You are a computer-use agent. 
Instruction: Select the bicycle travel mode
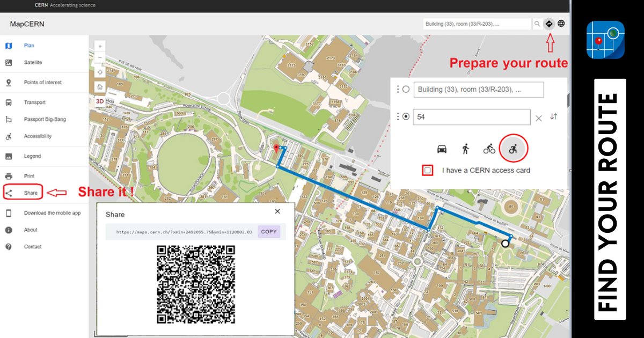489,149
